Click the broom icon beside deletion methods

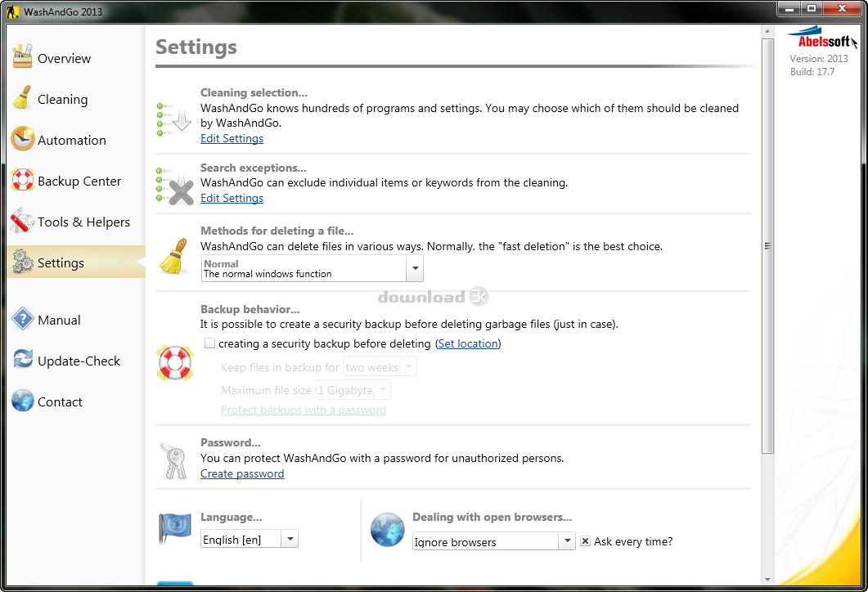[x=173, y=256]
